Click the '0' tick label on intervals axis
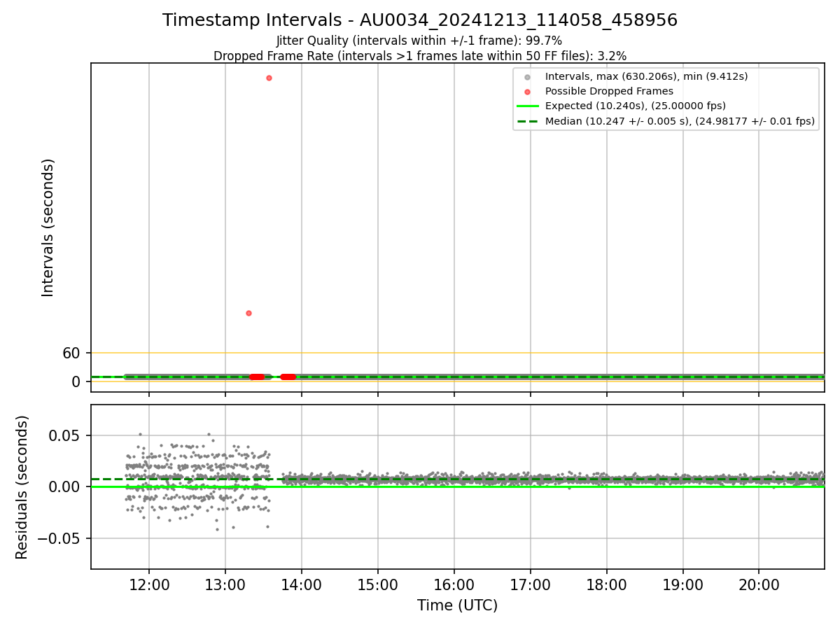Viewport: 840px width, 630px height. 77,382
